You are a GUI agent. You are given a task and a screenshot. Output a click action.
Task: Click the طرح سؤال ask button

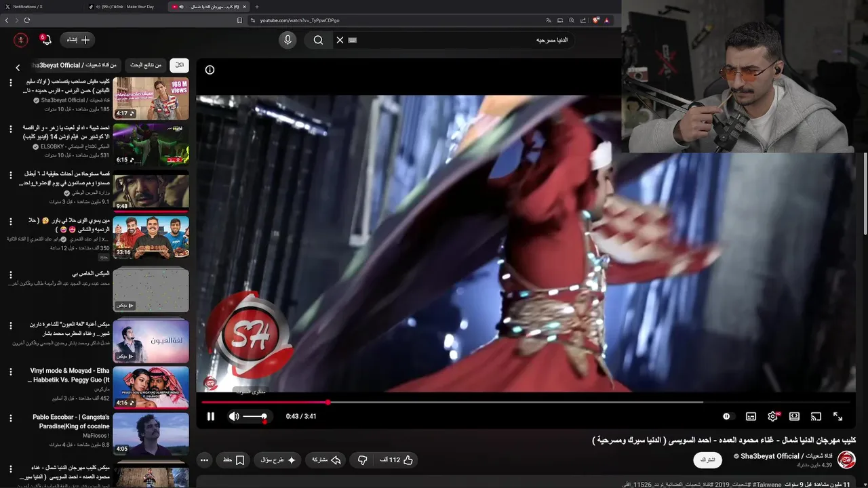pos(278,460)
